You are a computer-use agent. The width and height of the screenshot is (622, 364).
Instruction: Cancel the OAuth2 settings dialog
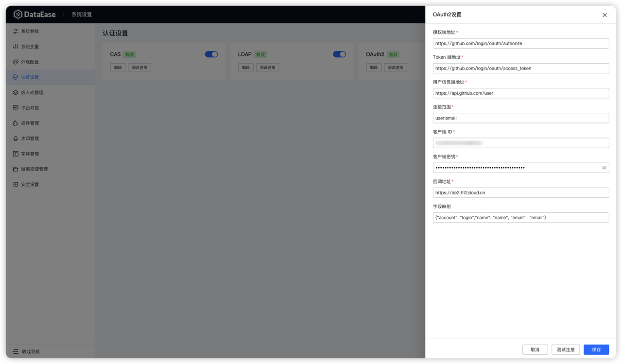pos(535,350)
